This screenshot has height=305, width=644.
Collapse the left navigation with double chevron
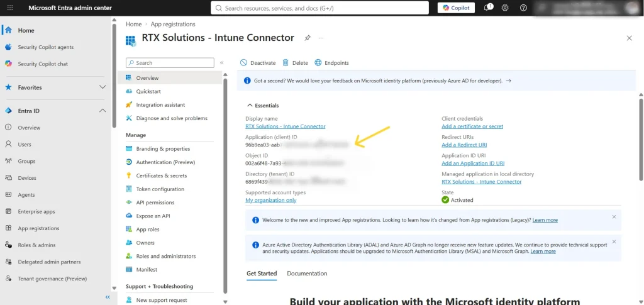[x=108, y=297]
